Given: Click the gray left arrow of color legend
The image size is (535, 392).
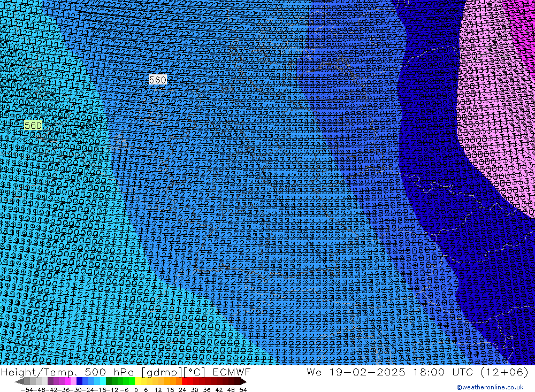Looking at the screenshot, I should [19, 382].
